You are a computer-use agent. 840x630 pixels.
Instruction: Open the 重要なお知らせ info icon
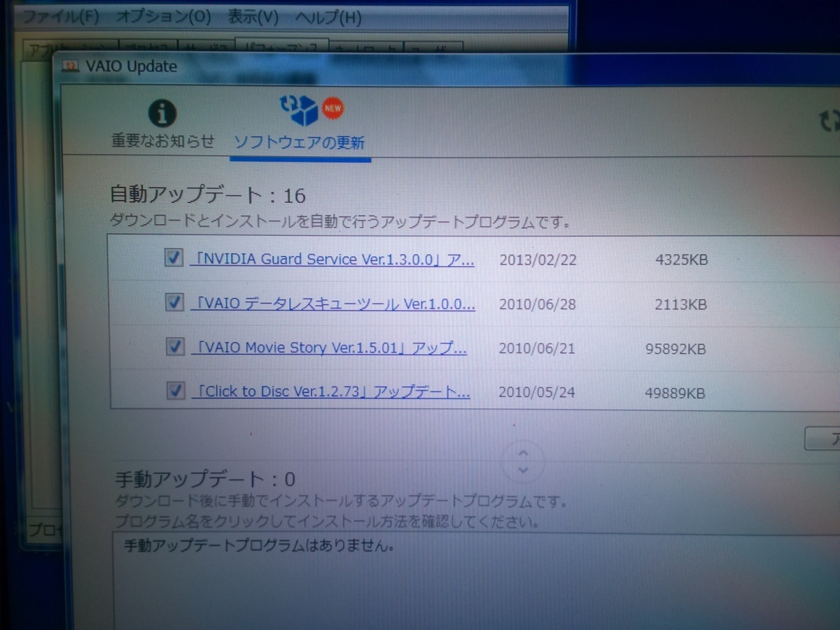point(162,113)
